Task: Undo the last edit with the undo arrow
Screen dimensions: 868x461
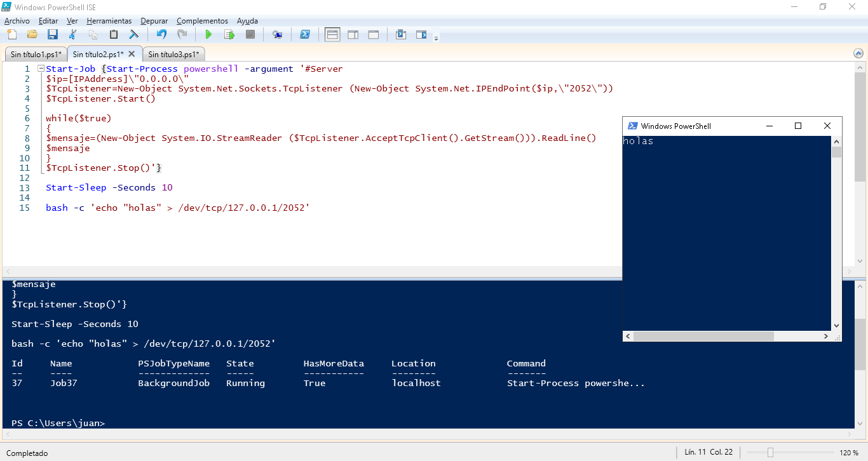Action: click(161, 34)
